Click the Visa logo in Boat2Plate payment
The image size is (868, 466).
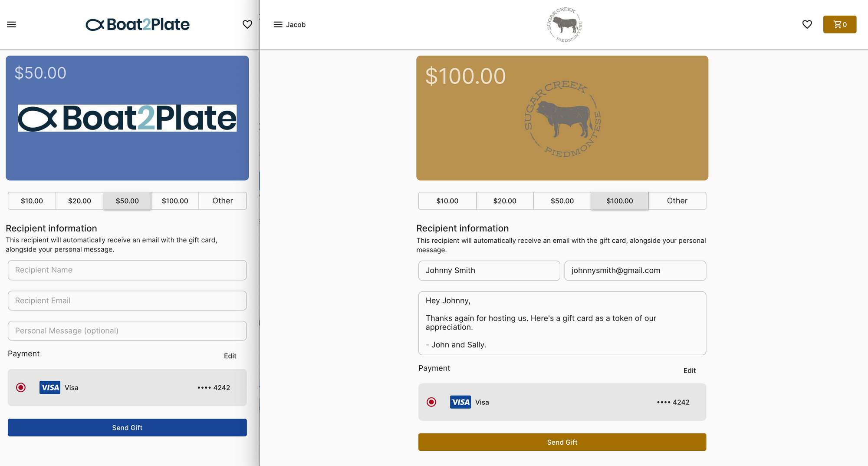(50, 387)
